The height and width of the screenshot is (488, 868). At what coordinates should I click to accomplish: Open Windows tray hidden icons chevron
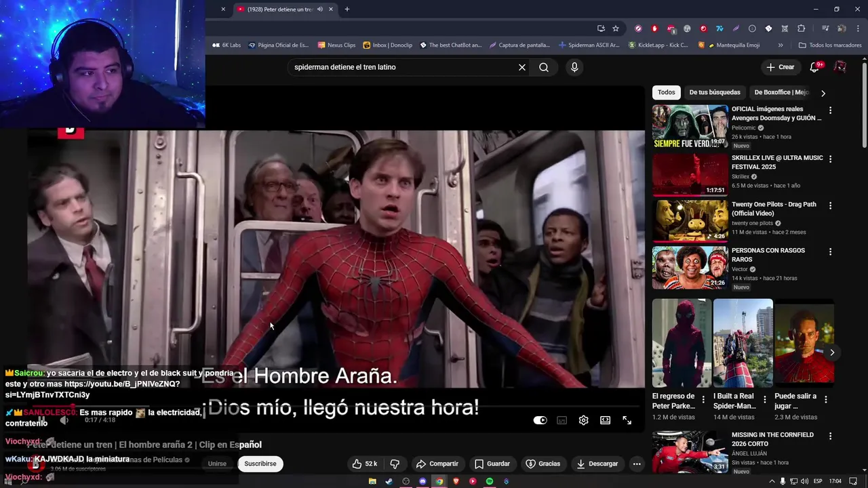coord(771,481)
